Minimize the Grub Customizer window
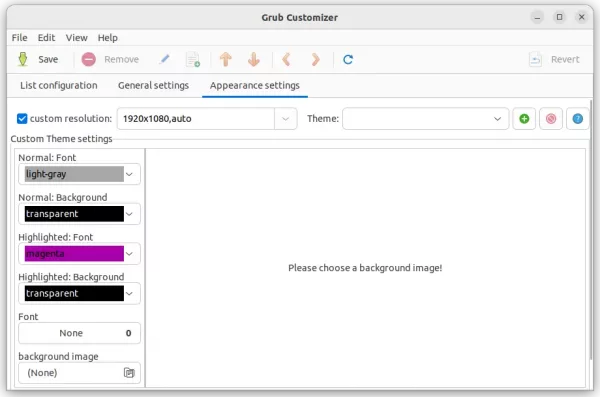 point(537,17)
